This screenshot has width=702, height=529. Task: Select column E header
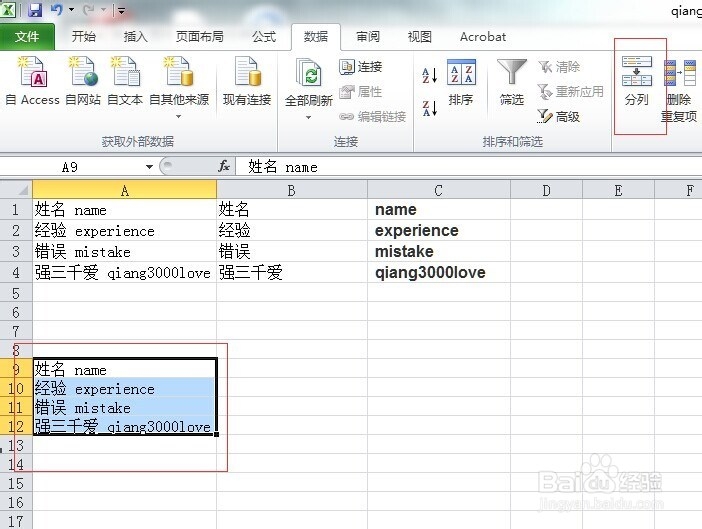[x=618, y=191]
